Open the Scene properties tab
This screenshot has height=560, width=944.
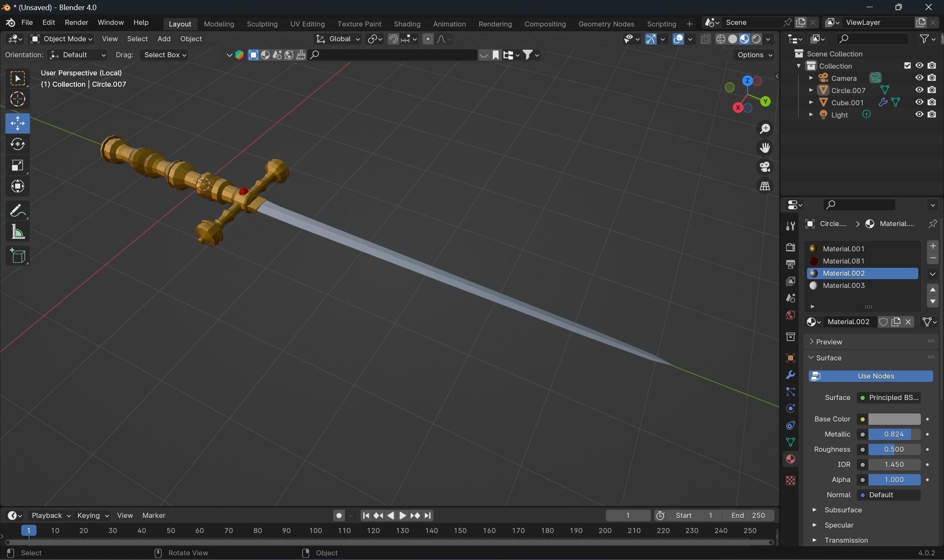tap(791, 298)
